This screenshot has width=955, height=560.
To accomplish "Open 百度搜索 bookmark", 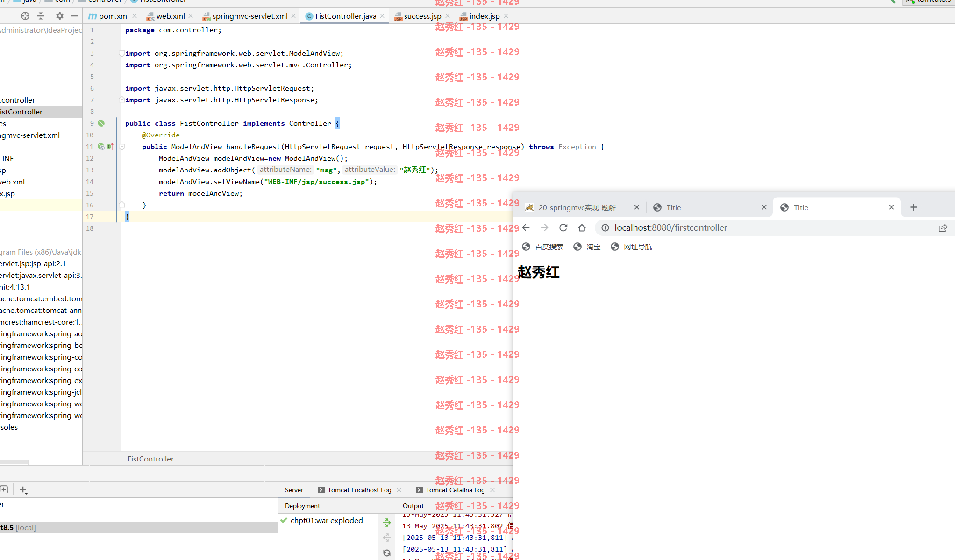I will pyautogui.click(x=543, y=247).
